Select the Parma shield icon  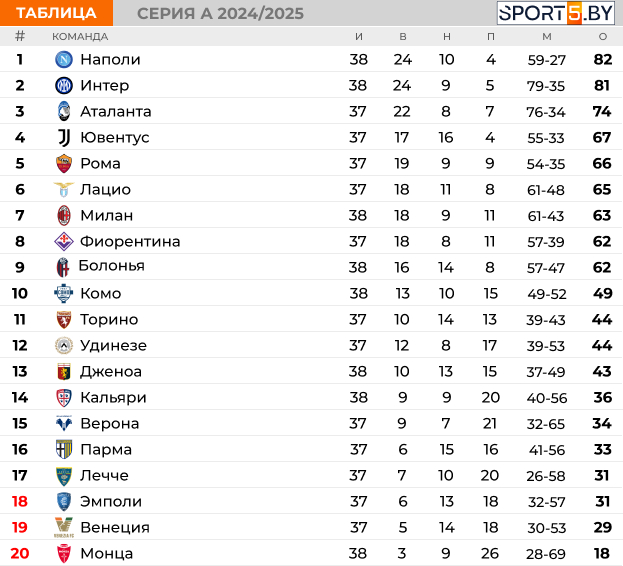(64, 449)
